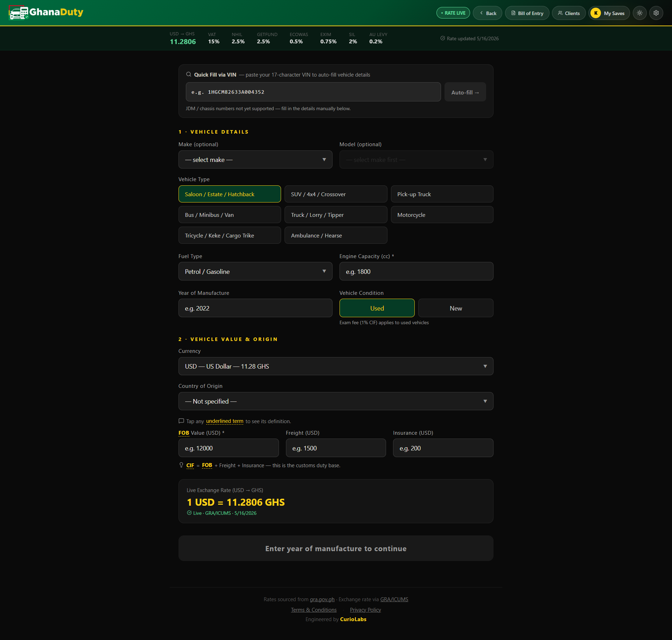Click the underlined term example

pyautogui.click(x=225, y=421)
